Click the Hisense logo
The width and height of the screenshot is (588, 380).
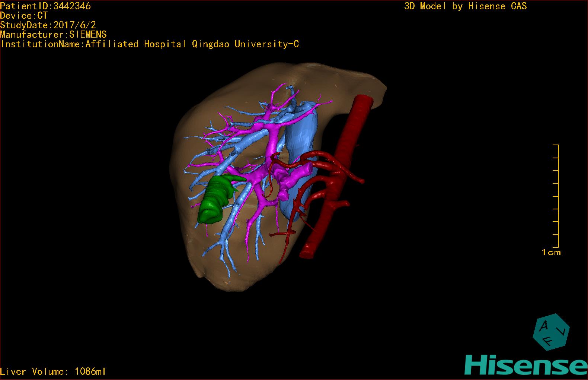pos(526,365)
